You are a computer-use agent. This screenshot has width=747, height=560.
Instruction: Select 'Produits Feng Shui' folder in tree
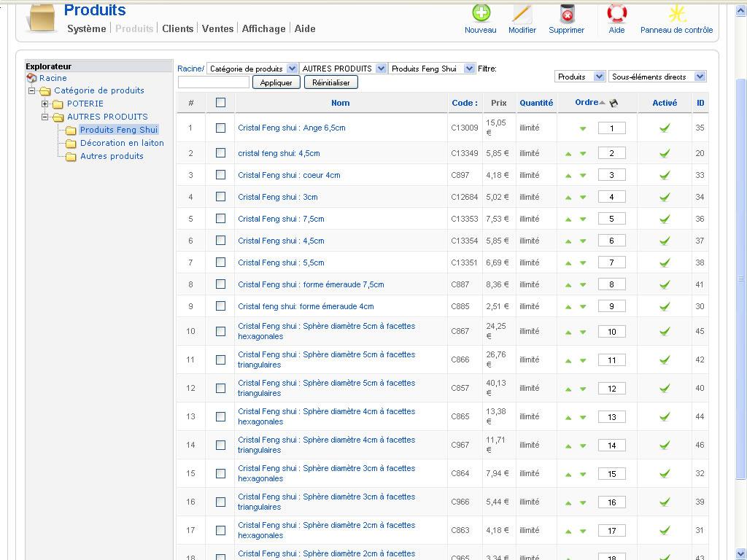119,130
